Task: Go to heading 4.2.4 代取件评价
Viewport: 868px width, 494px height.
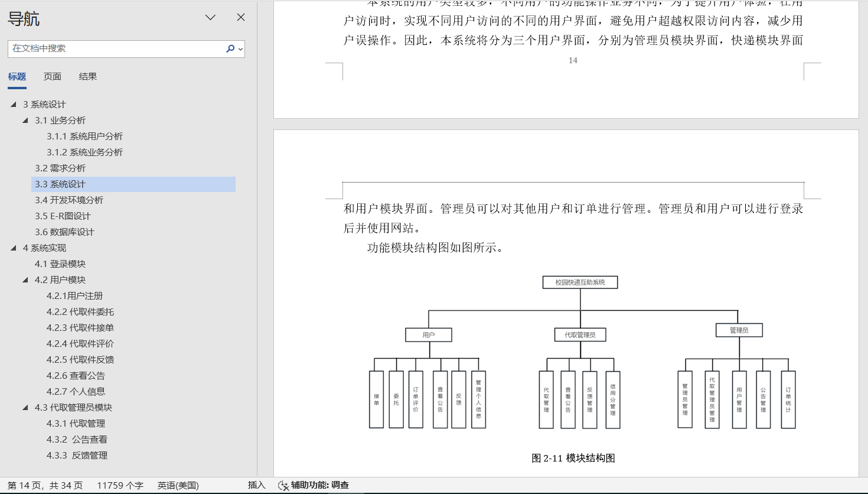Action: pyautogui.click(x=80, y=344)
